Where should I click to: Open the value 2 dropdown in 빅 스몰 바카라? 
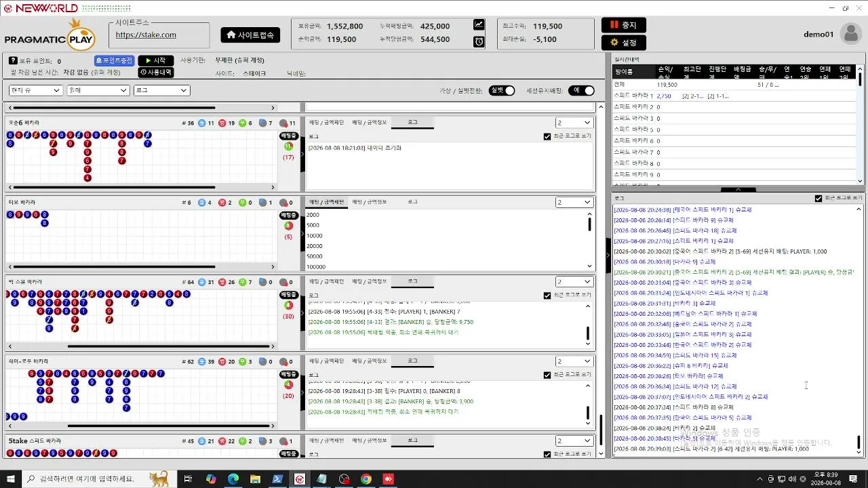574,281
